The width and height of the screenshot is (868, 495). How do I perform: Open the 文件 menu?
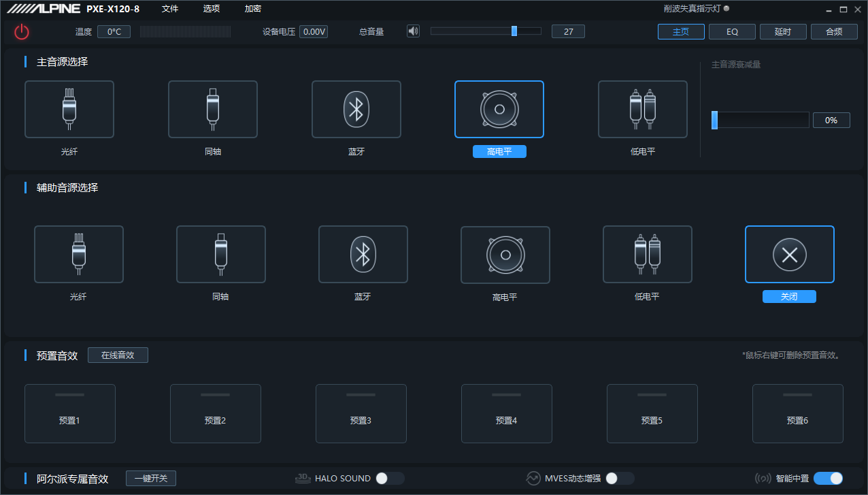click(170, 9)
